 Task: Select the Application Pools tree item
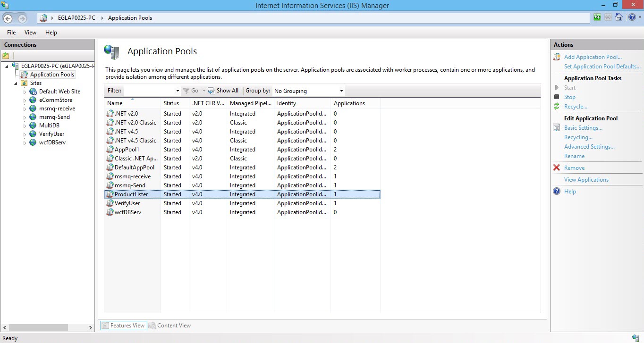point(52,75)
